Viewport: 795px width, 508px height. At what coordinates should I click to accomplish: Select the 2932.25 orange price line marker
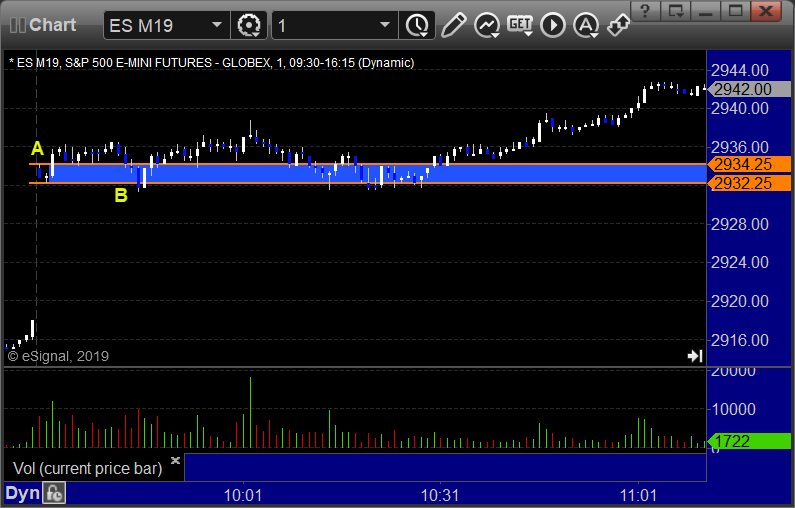click(750, 183)
